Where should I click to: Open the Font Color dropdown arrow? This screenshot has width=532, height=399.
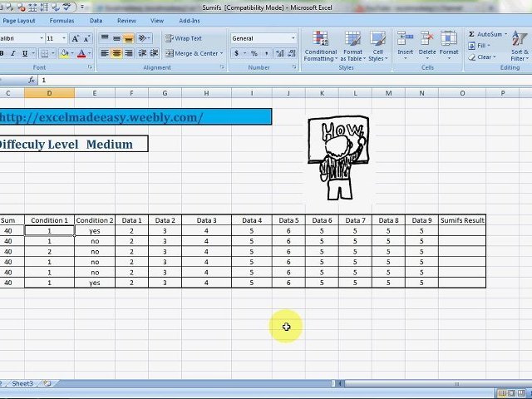click(x=90, y=53)
